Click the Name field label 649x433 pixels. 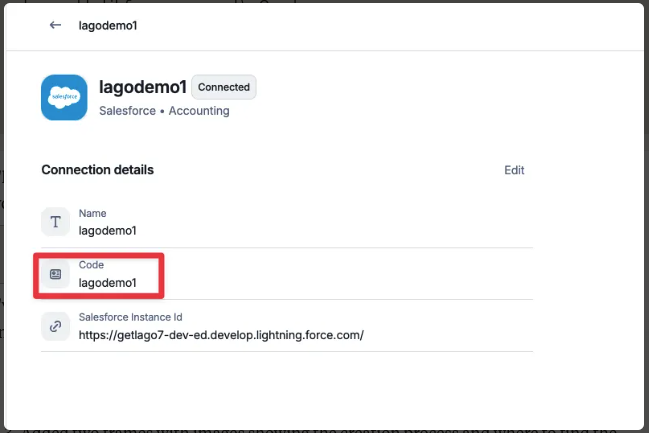click(92, 213)
